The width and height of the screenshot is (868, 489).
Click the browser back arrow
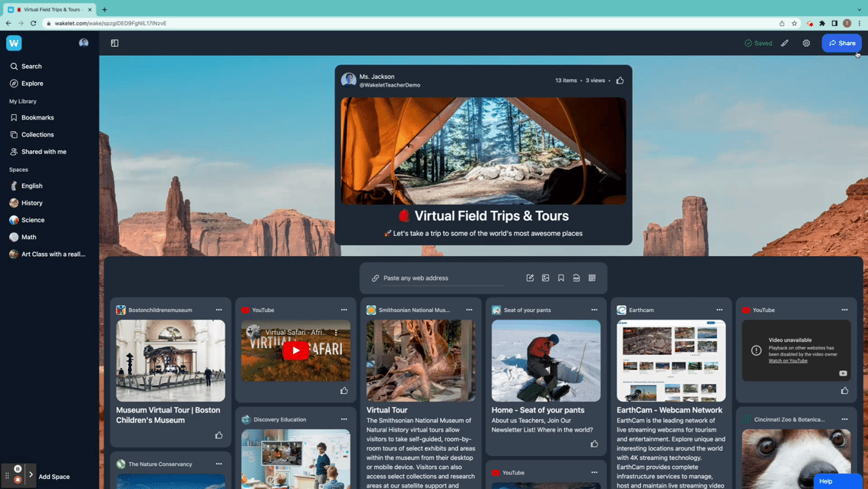tap(8, 23)
